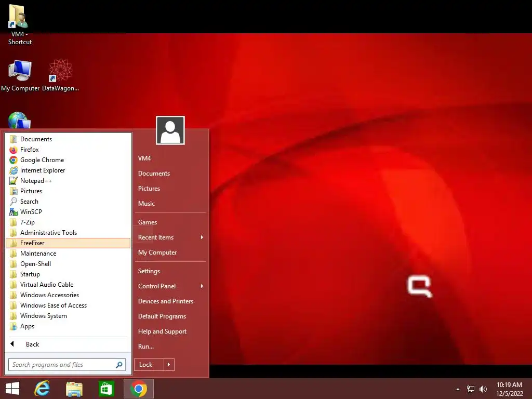Open the Documents folder in programs list
This screenshot has height=399, width=532.
pyautogui.click(x=68, y=139)
